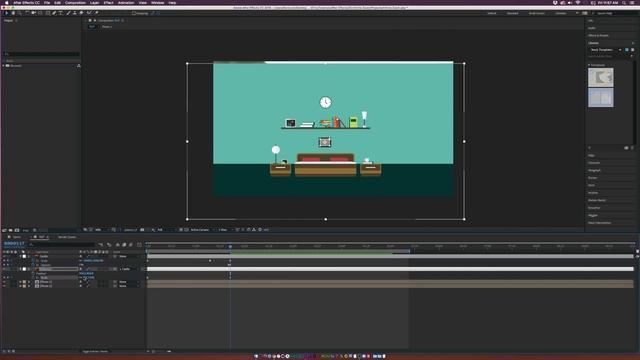Switch to the Small Screen workspace

536,13
